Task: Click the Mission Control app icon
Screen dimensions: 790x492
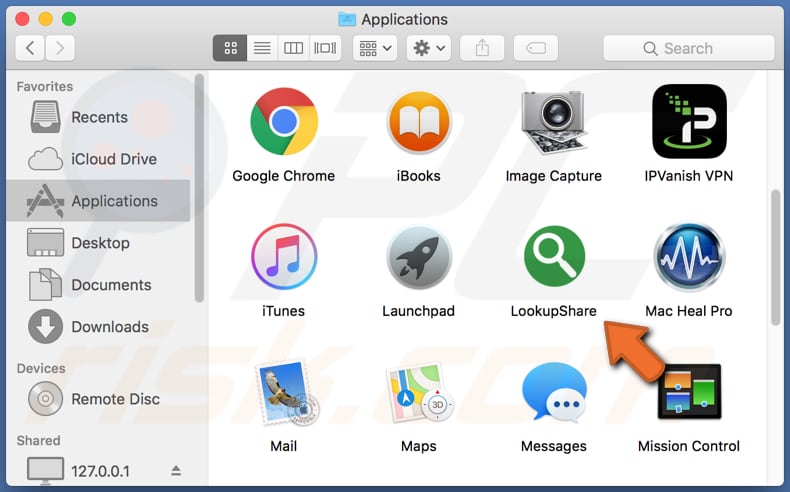Action: point(689,391)
